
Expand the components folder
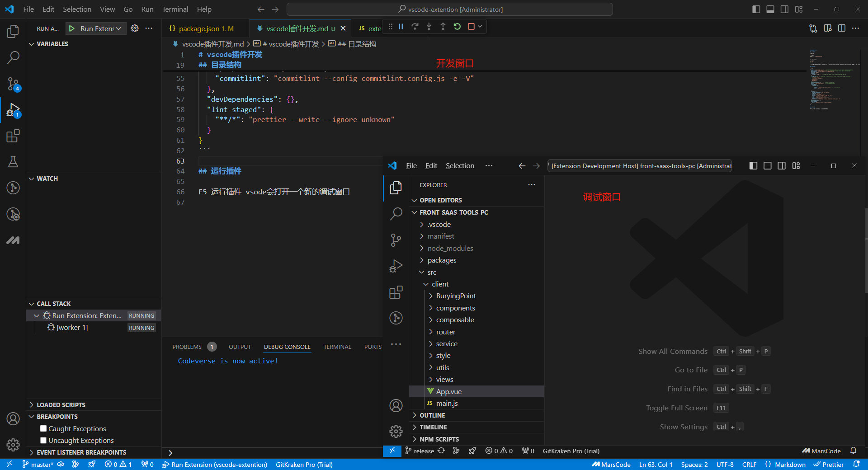tap(476, 308)
